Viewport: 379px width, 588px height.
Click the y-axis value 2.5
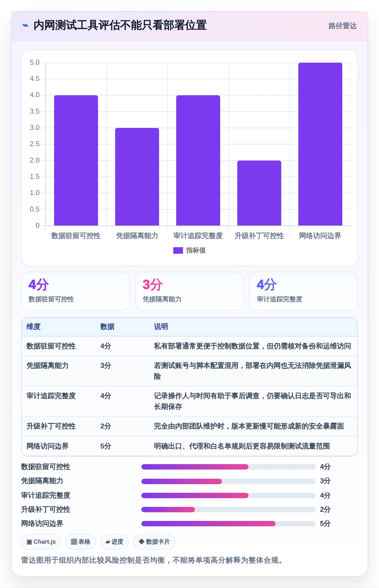click(x=35, y=144)
